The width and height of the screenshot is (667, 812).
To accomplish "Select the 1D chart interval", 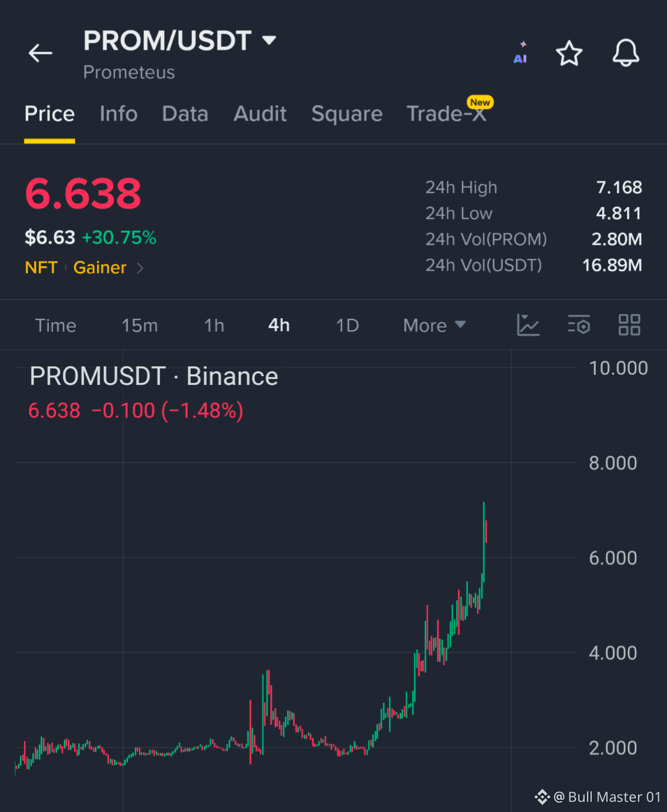I will [x=348, y=325].
